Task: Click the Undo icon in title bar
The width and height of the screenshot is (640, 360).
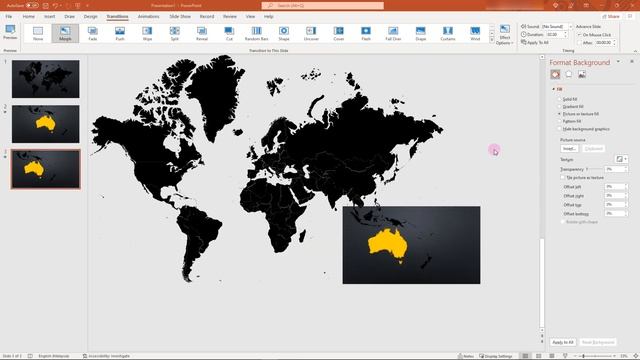Action: pos(55,6)
